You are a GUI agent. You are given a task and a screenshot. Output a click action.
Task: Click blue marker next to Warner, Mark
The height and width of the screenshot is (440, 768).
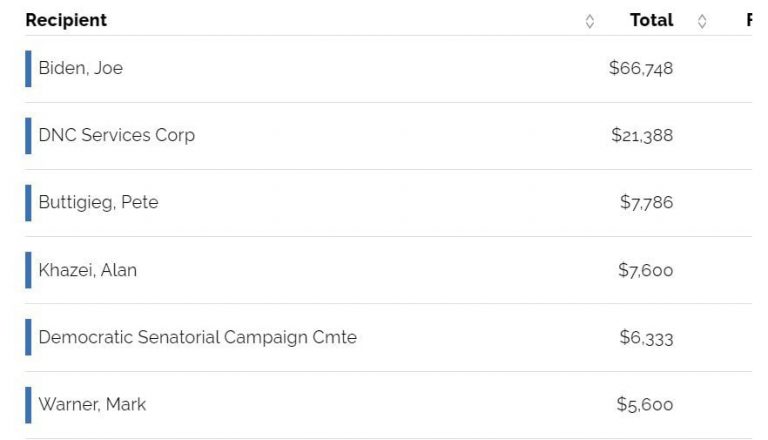28,404
